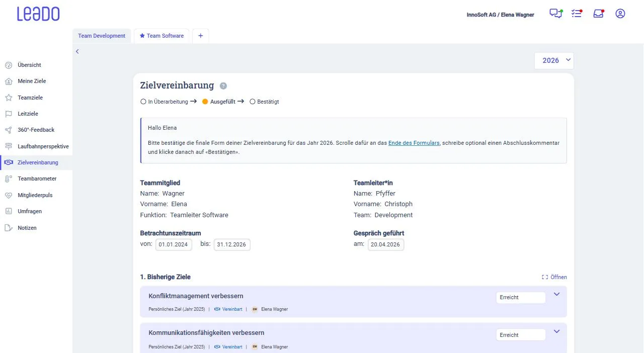
Task: Click the goal title Konfliktmanagement verbessern
Action: point(196,296)
